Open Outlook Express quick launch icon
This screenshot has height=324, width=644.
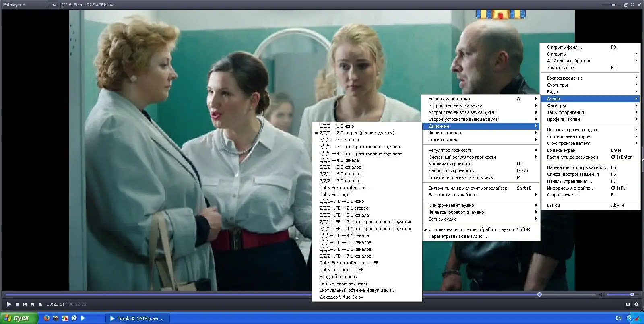[74, 318]
